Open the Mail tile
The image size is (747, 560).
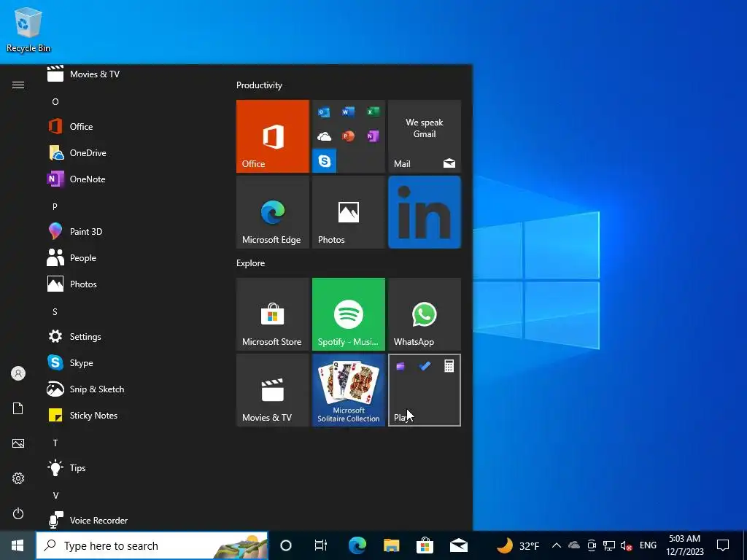(x=425, y=136)
